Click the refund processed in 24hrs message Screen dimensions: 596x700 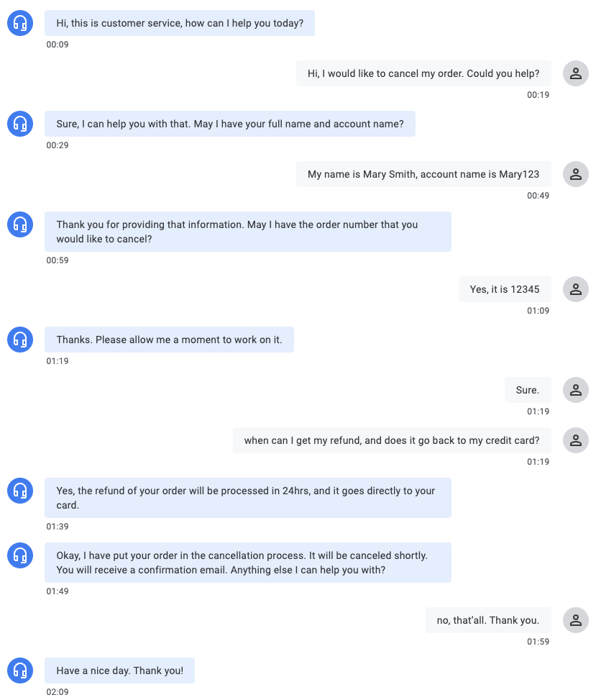pos(248,498)
